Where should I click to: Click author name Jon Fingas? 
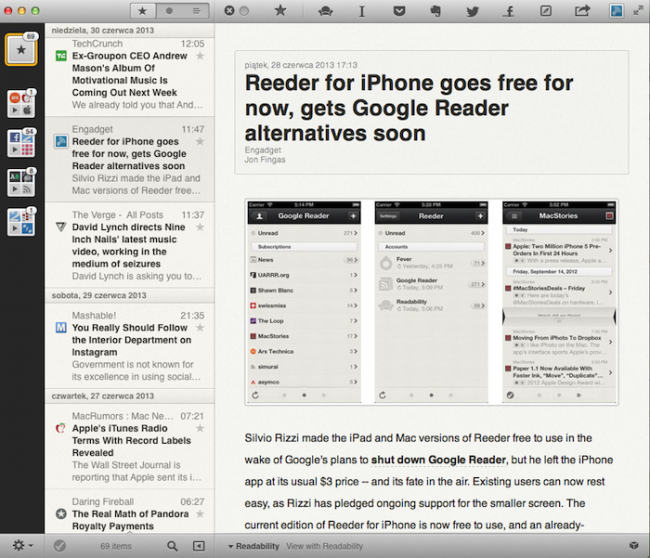(265, 160)
